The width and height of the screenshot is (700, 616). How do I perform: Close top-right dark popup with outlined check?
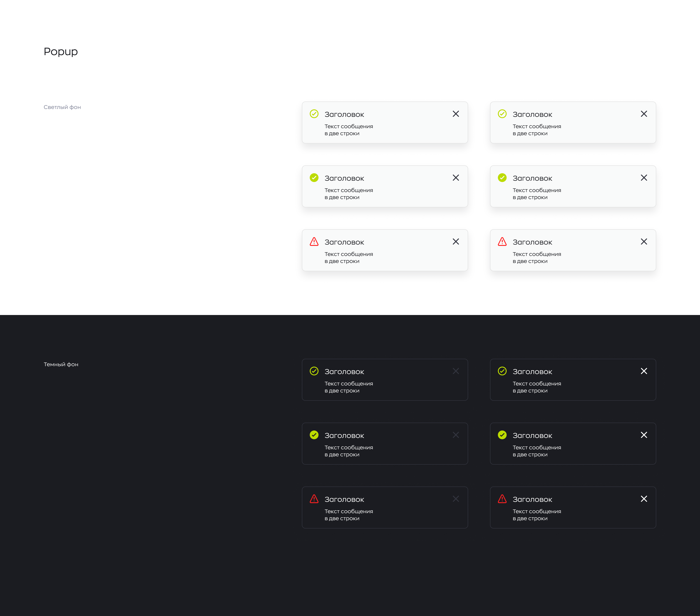(x=644, y=371)
